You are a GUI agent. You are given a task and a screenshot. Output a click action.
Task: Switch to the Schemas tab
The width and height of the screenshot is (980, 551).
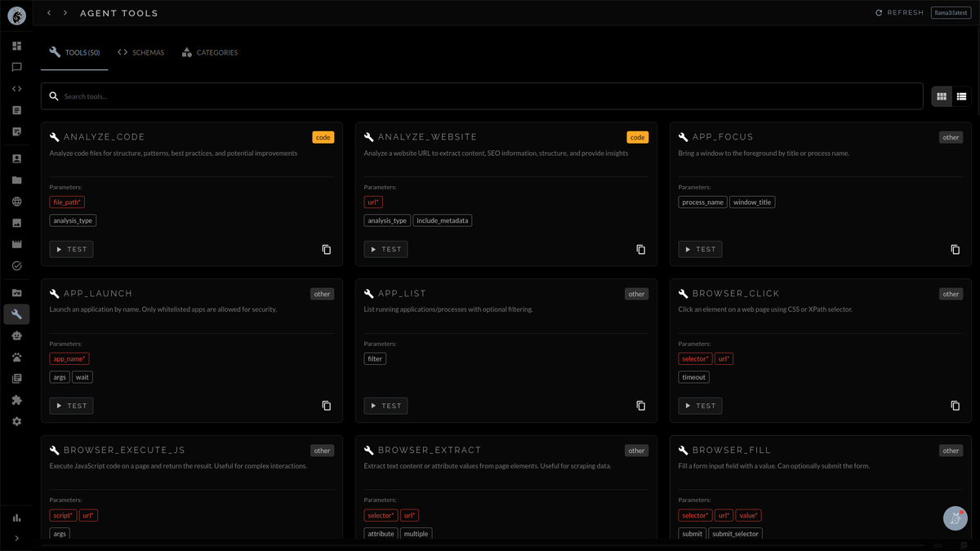pyautogui.click(x=140, y=52)
